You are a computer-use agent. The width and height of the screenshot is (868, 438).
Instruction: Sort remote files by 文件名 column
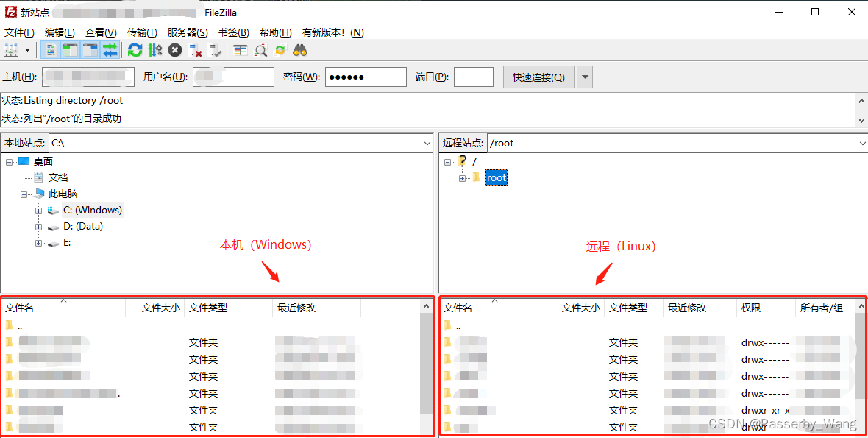pyautogui.click(x=494, y=308)
